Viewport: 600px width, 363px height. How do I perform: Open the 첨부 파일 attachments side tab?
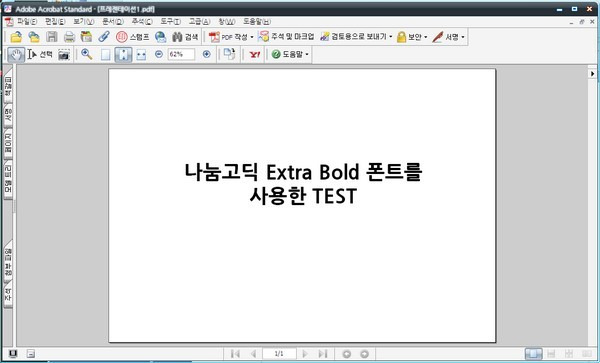point(8,262)
